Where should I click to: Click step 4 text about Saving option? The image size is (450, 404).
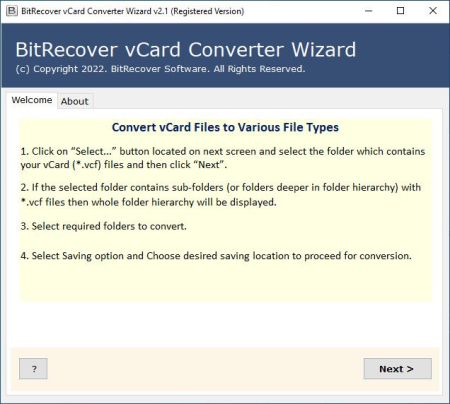216,256
